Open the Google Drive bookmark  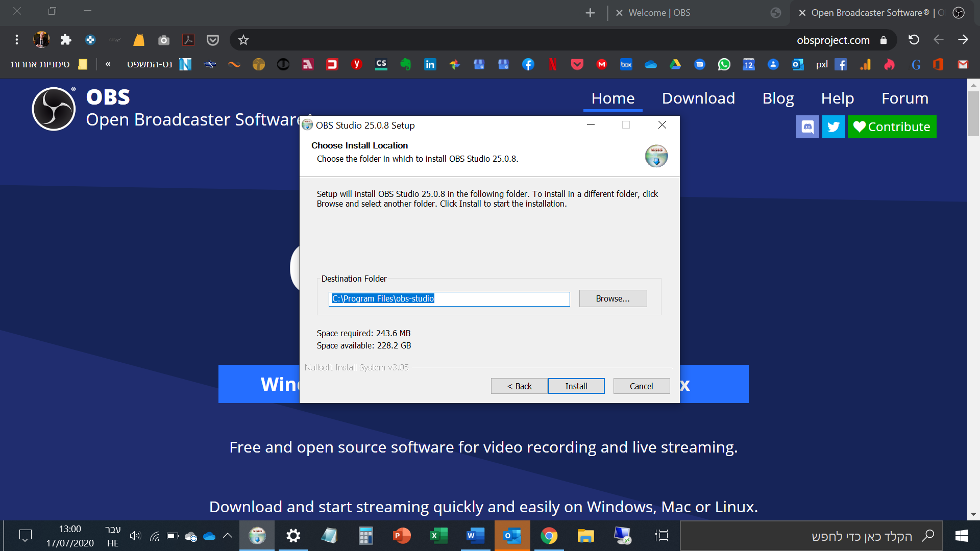(x=675, y=64)
